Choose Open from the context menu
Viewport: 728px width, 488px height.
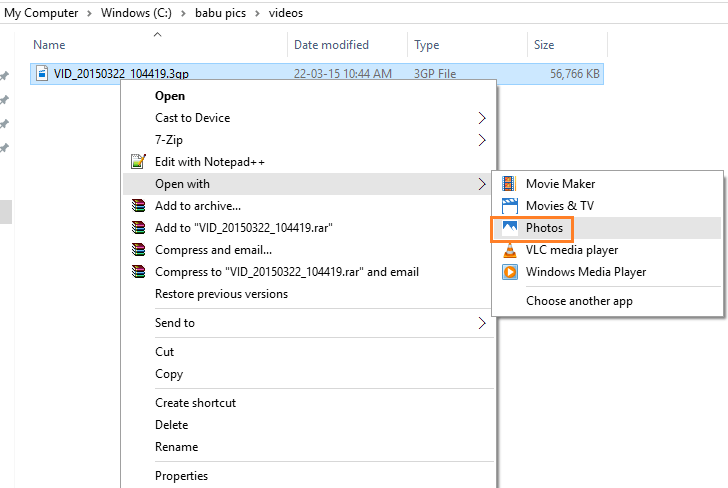[x=309, y=96]
